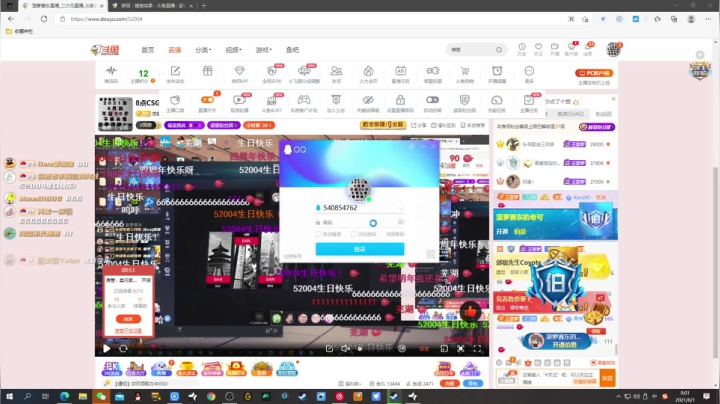Click 注册帐号 link in QQ window
Screen dimensions: 720x404
tap(292, 256)
